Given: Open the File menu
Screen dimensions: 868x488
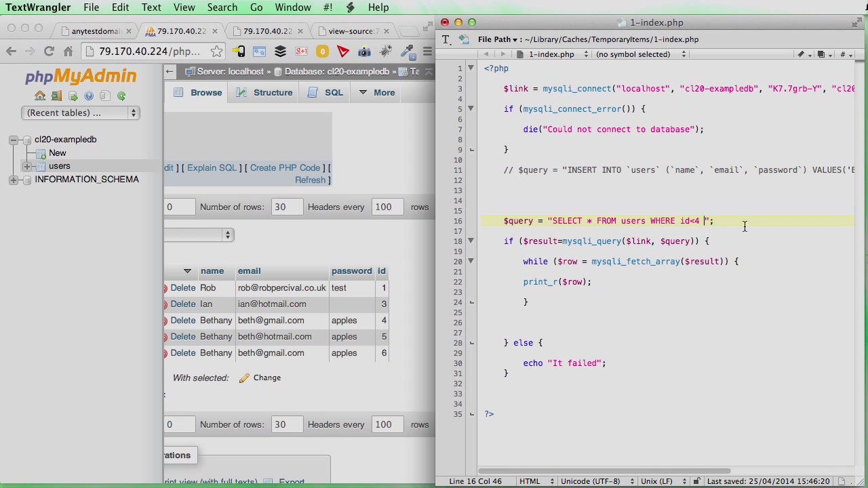Looking at the screenshot, I should click(91, 7).
